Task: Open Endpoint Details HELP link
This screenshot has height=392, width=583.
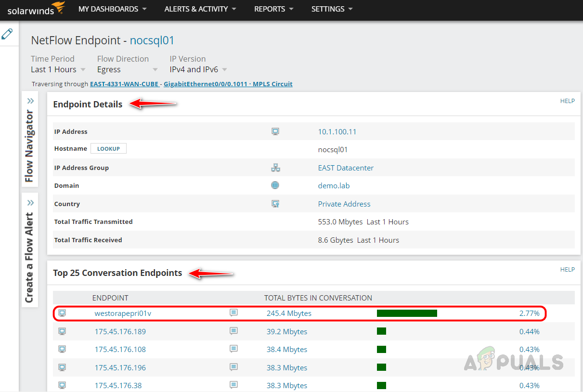Action: point(567,101)
